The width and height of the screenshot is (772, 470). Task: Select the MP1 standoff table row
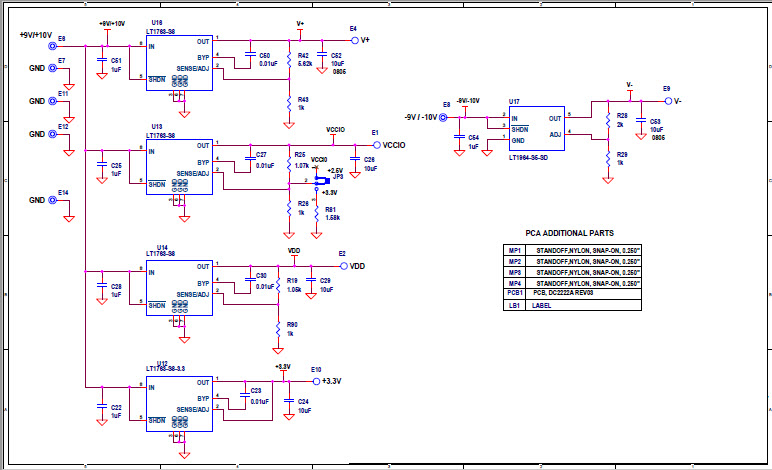[573, 251]
